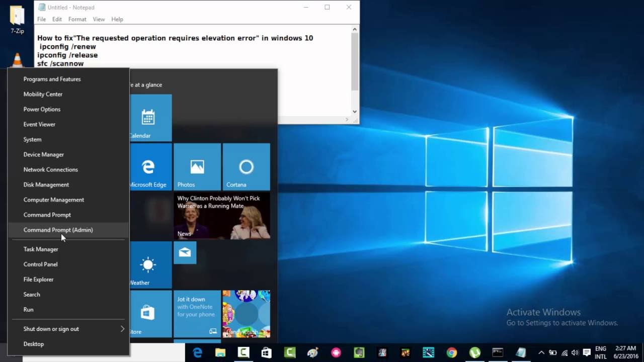
Task: Open Task Manager from the menu
Action: tap(68, 249)
